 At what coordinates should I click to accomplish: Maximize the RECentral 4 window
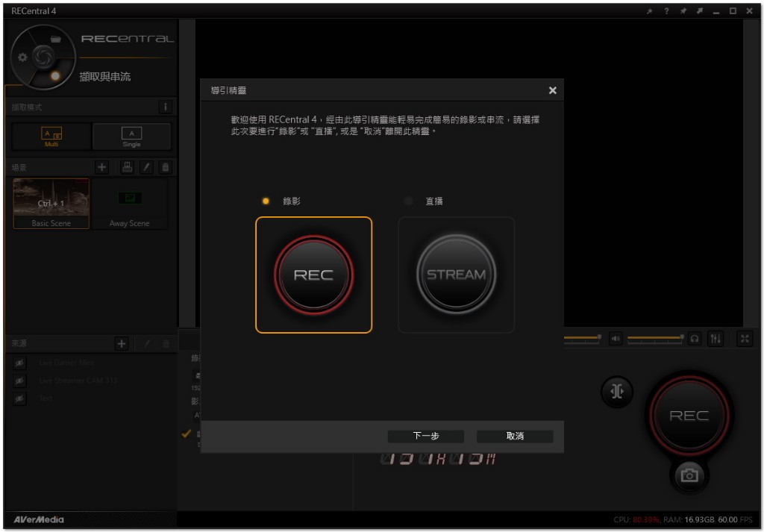coord(733,11)
